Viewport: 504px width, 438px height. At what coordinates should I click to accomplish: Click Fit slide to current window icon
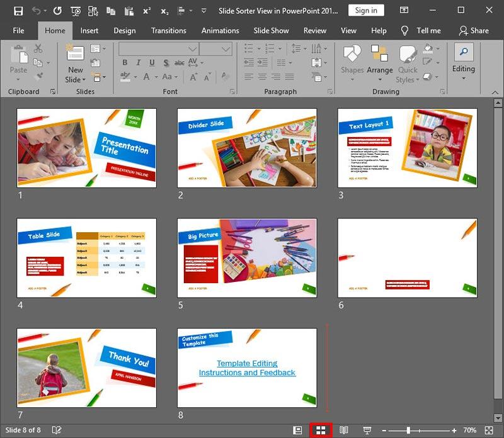point(491,430)
